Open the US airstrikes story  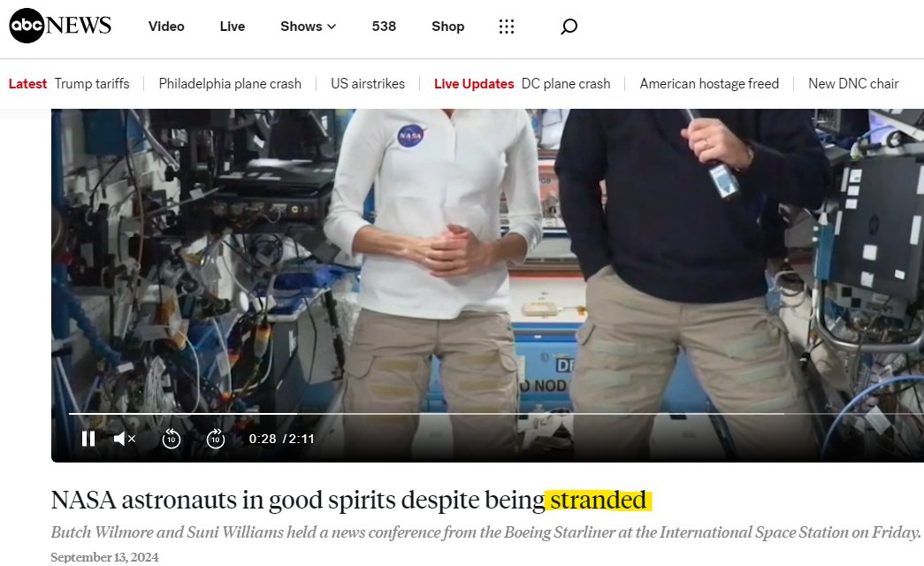tap(368, 84)
